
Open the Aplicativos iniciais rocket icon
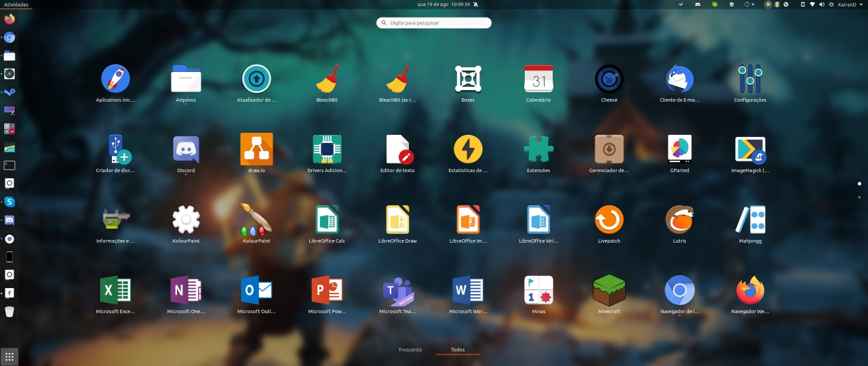(115, 79)
